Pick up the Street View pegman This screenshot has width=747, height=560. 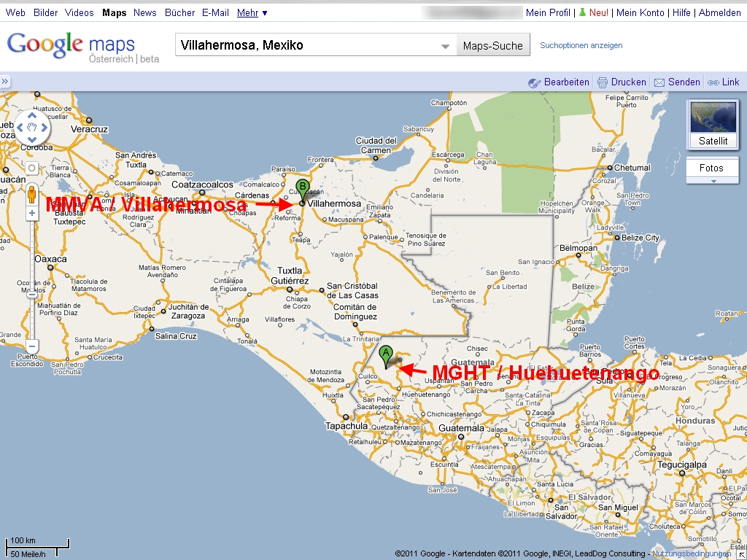coord(32,195)
